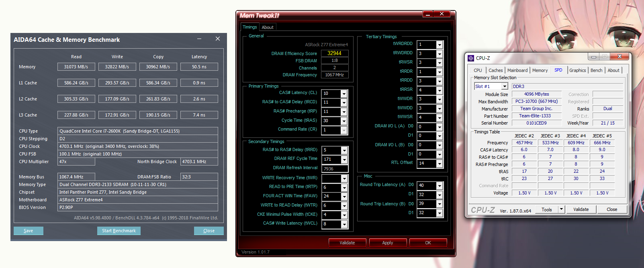Open Command Rate (CR) dropdown
Screen dimensions: 644x268
coord(344,130)
